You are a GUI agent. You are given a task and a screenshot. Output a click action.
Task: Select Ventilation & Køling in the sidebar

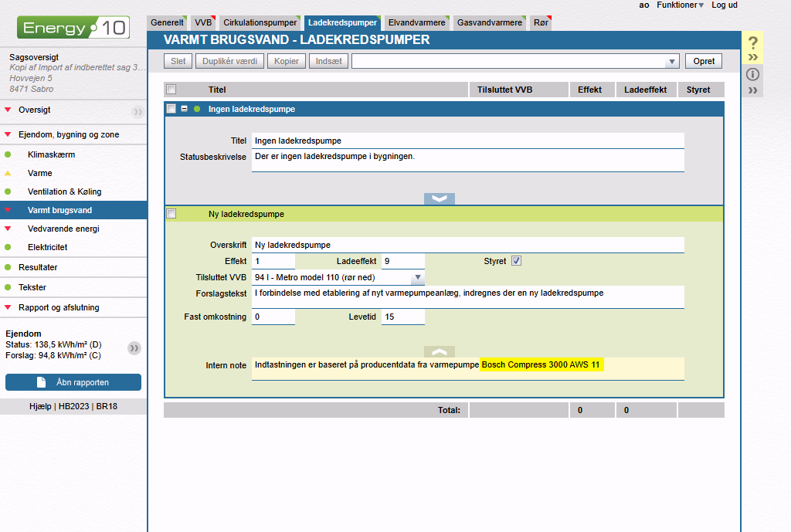(x=64, y=191)
